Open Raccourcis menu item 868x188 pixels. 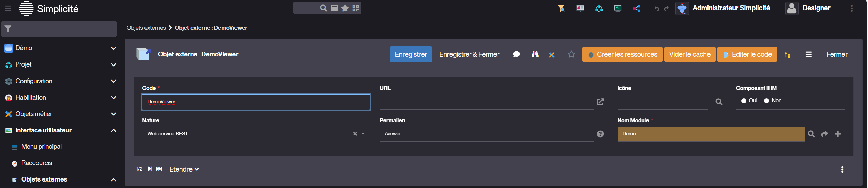[x=37, y=163]
